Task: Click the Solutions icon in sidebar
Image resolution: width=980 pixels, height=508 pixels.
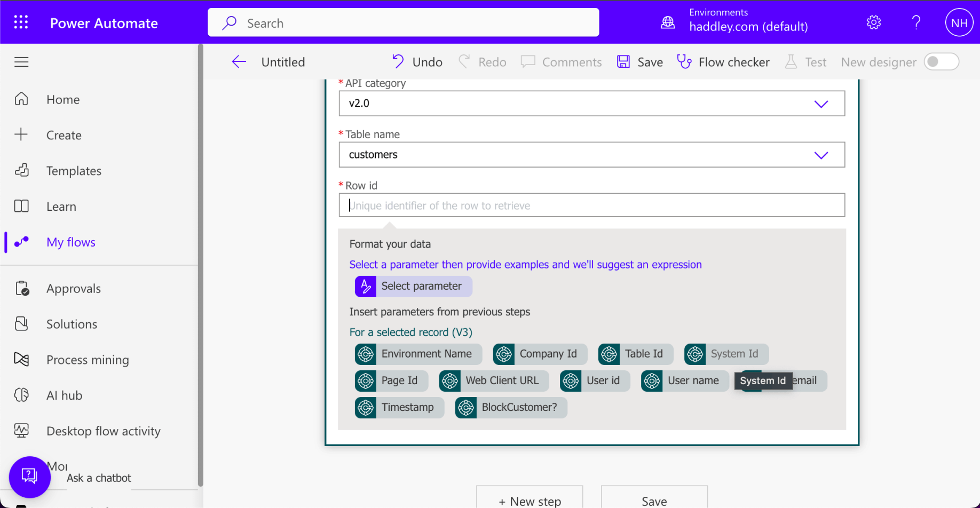Action: pyautogui.click(x=21, y=324)
